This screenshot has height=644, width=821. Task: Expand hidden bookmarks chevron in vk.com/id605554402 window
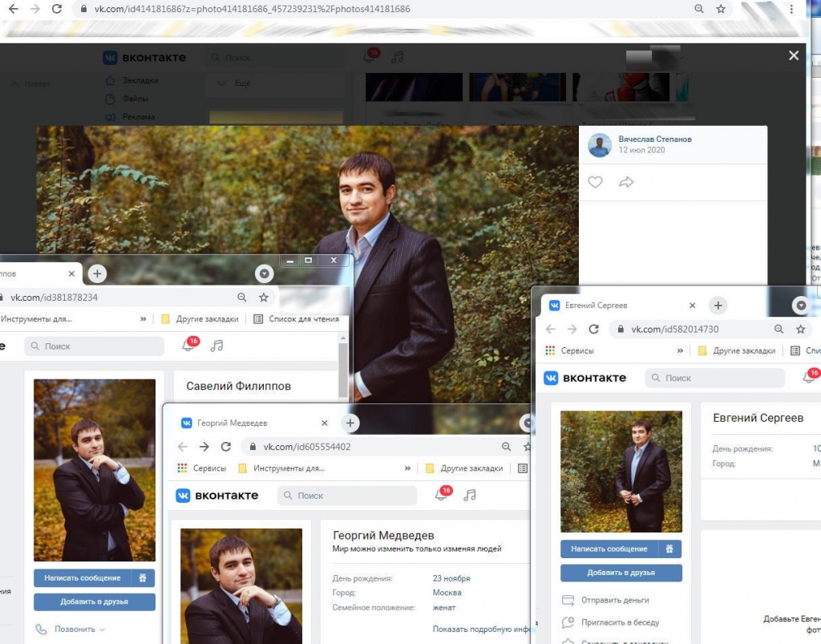coord(408,468)
